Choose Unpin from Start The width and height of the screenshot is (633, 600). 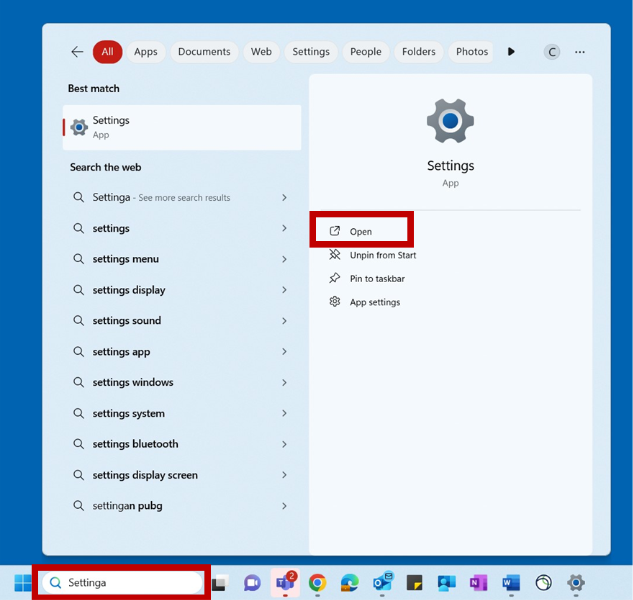coord(383,255)
